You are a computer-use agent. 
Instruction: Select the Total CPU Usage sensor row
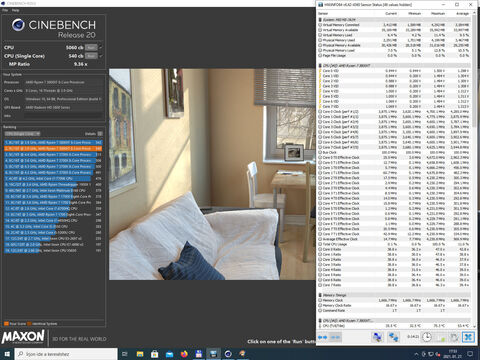click(395, 244)
